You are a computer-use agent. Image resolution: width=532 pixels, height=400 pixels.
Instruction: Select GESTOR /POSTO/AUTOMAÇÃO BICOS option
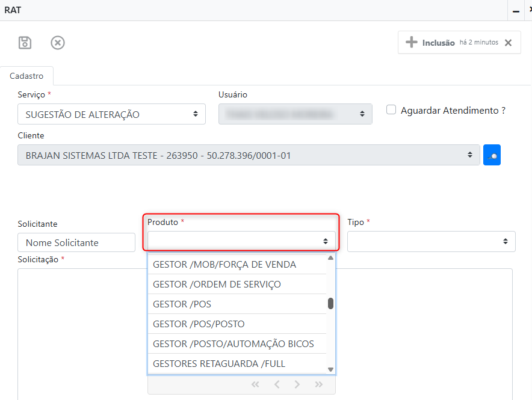point(237,343)
